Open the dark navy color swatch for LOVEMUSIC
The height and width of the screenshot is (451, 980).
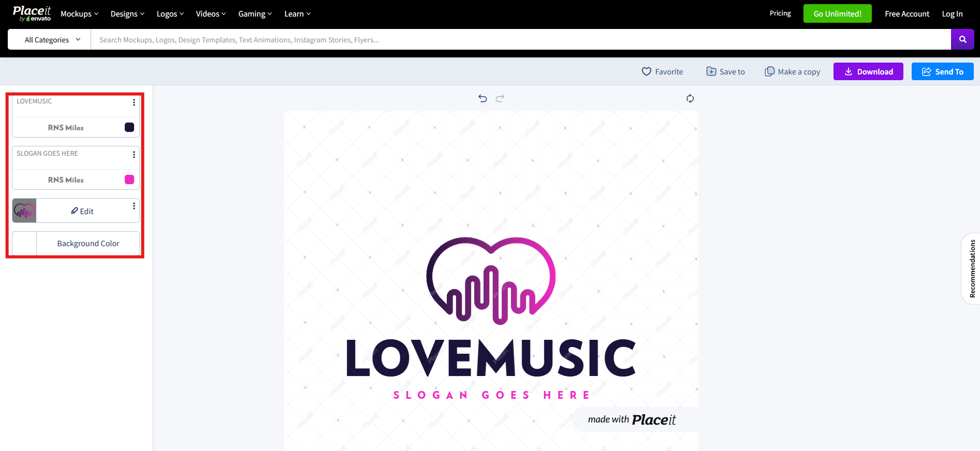[129, 127]
